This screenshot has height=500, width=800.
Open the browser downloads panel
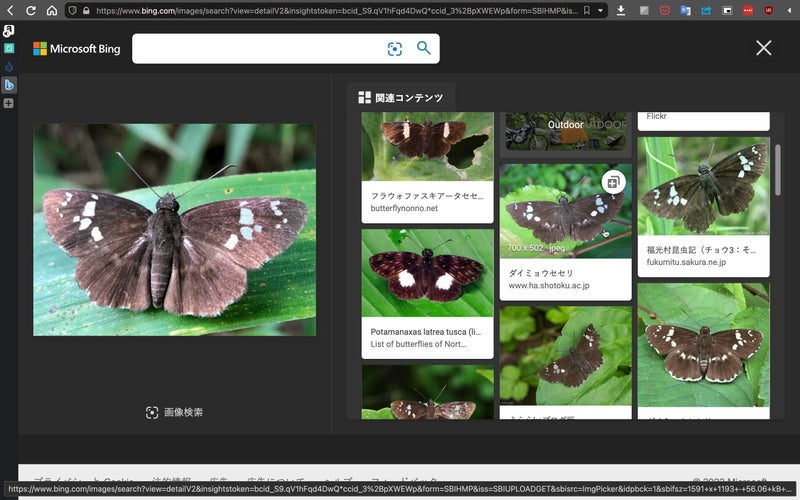[x=621, y=10]
